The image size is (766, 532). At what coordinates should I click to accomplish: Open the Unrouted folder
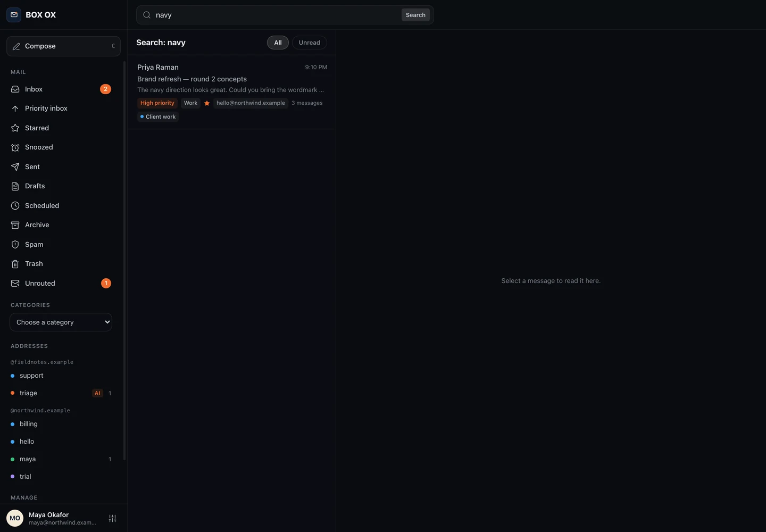pyautogui.click(x=61, y=284)
